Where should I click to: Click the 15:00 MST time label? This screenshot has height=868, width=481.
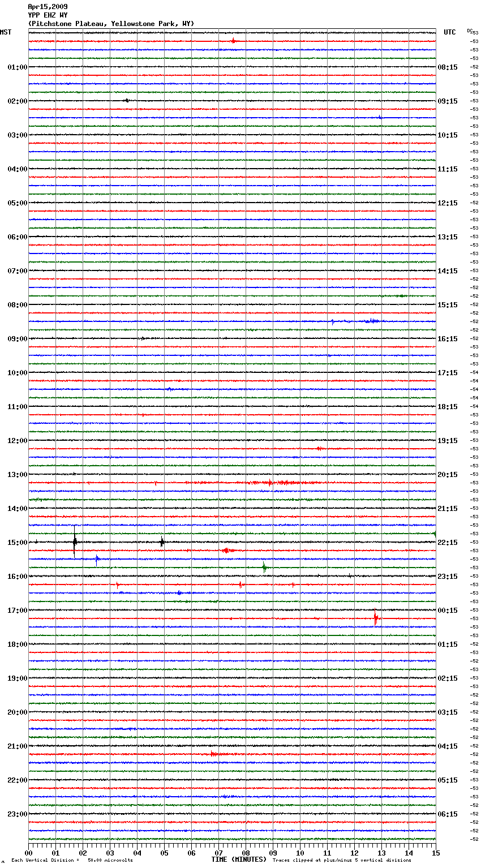click(17, 543)
